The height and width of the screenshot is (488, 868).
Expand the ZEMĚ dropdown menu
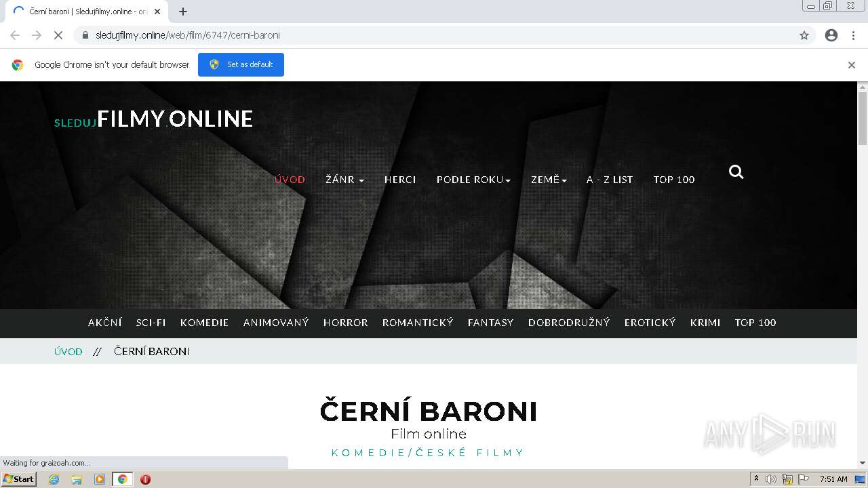(549, 180)
